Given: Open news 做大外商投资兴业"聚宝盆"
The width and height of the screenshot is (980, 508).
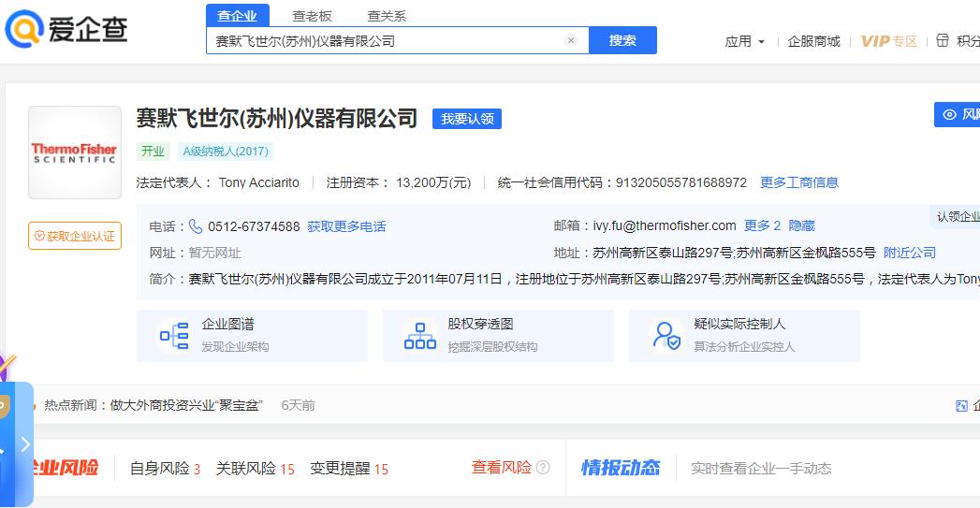Looking at the screenshot, I should click(x=186, y=405).
